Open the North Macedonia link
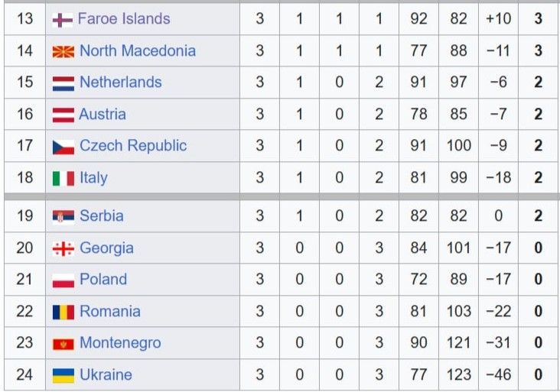The width and height of the screenshot is (560, 392). point(137,50)
